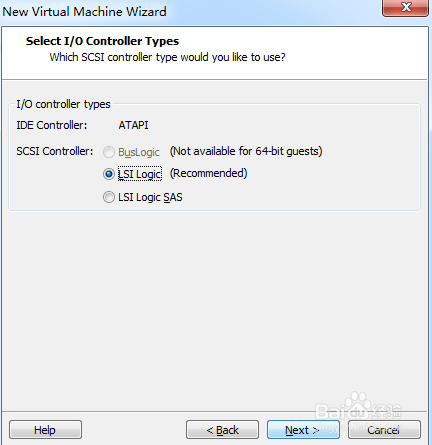Click the Not available for 64-bit guests note
Screen dimensions: 432x445
point(246,151)
